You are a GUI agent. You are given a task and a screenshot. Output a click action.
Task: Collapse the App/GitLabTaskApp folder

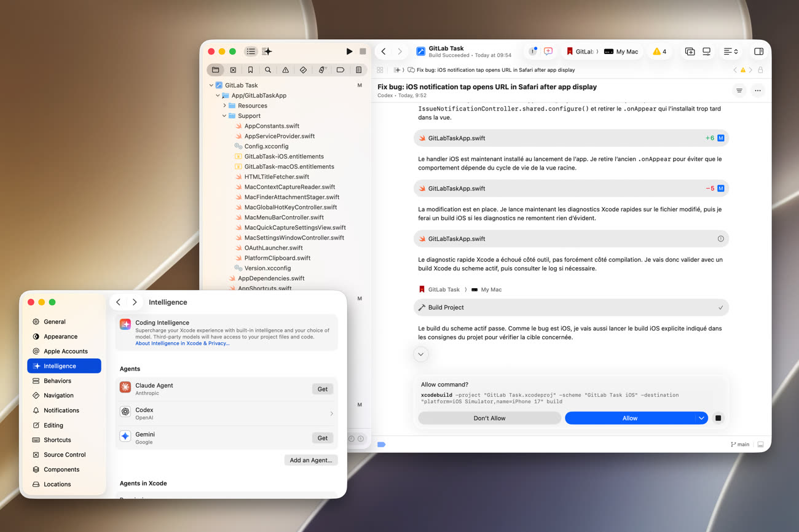click(218, 95)
